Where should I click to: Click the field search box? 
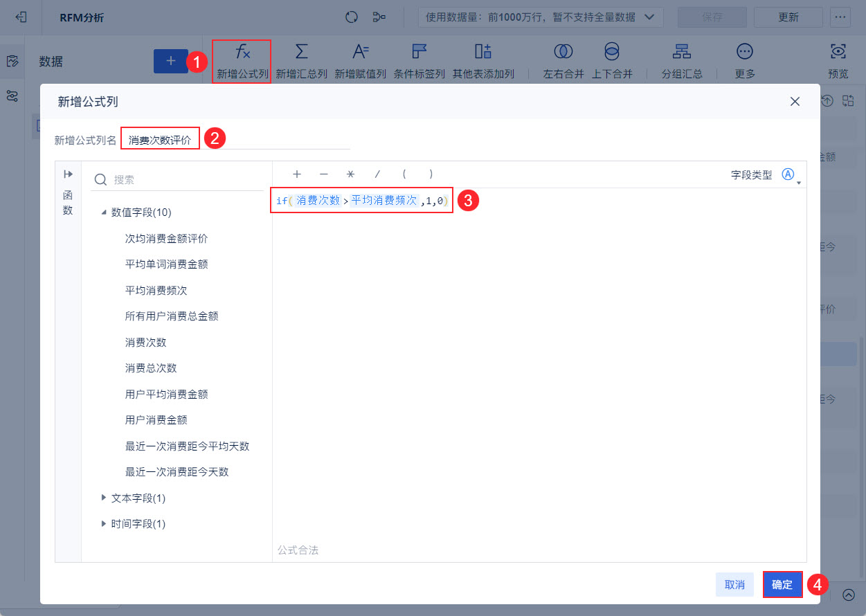(x=178, y=179)
